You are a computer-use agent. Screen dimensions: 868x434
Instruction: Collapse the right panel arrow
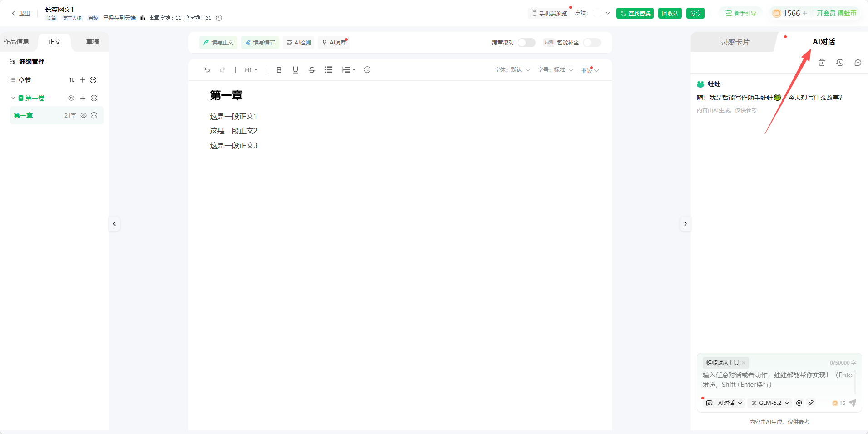[x=686, y=224]
